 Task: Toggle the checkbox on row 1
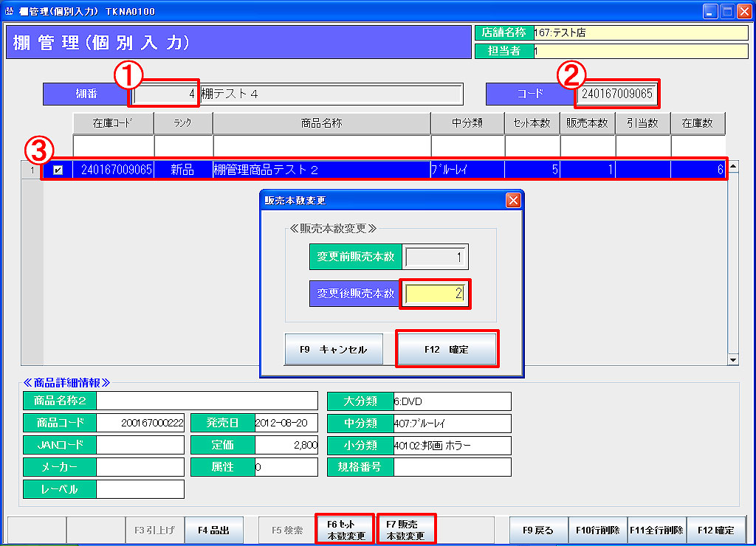58,170
